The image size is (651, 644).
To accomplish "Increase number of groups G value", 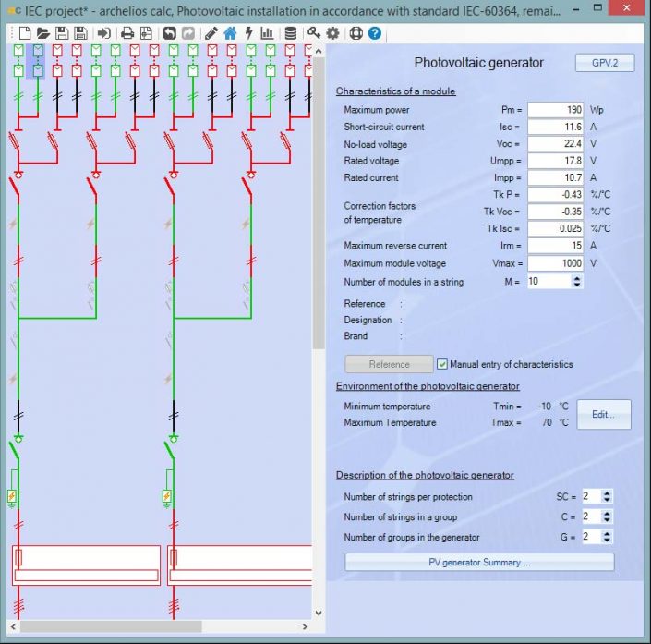I will pos(607,533).
